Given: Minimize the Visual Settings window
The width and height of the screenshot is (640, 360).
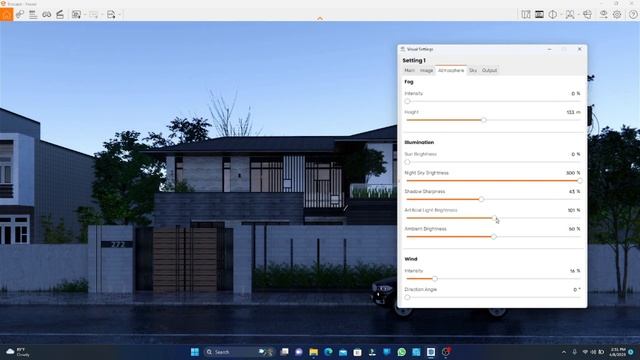Looking at the screenshot, I should 549,49.
